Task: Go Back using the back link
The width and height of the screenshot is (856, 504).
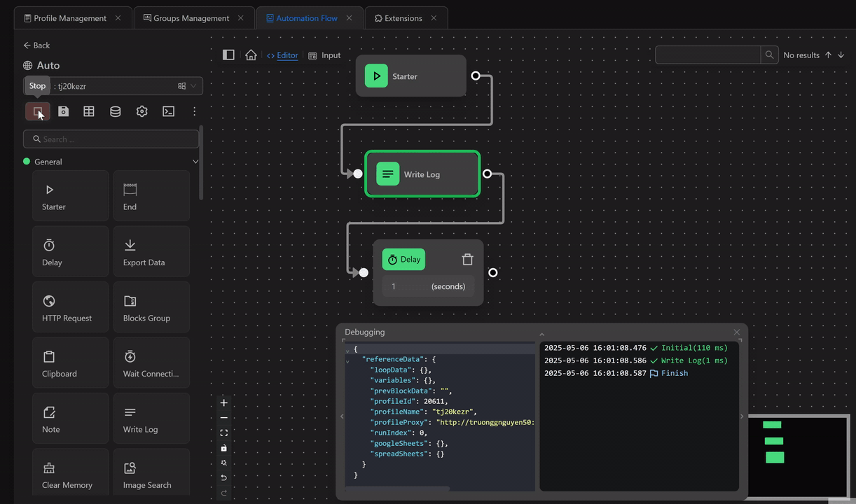Action: [x=36, y=45]
